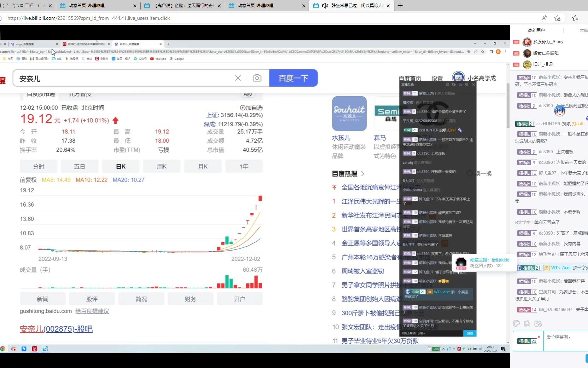
Task: Select the 周K chart tab
Action: click(x=162, y=166)
